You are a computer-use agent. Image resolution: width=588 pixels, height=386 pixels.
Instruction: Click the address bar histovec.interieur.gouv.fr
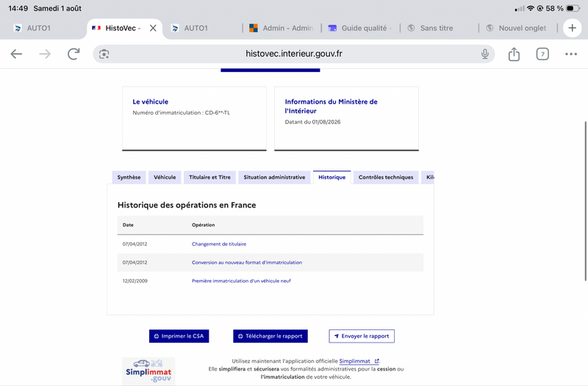(293, 54)
